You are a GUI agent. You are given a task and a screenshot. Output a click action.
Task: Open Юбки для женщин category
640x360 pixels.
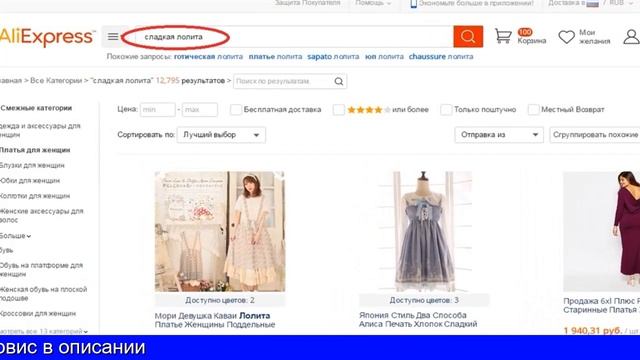click(30, 180)
